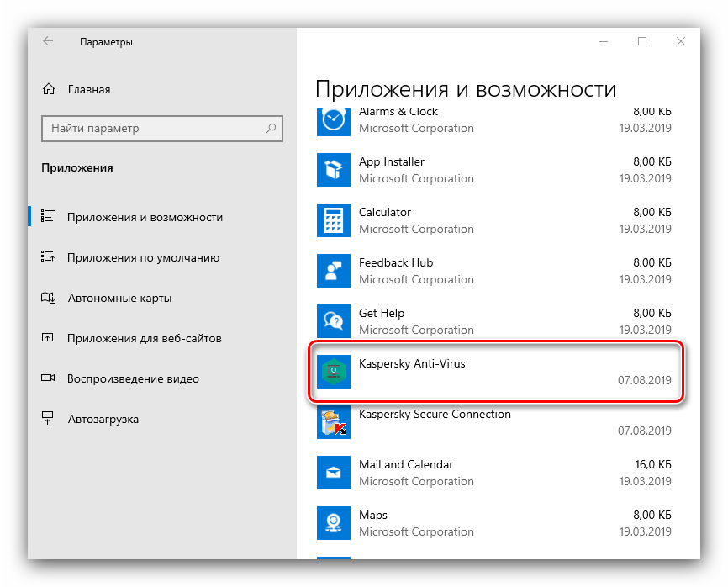Select the Kaspersky Anti-Virus icon
Viewport: 728px width, 587px height.
[333, 372]
